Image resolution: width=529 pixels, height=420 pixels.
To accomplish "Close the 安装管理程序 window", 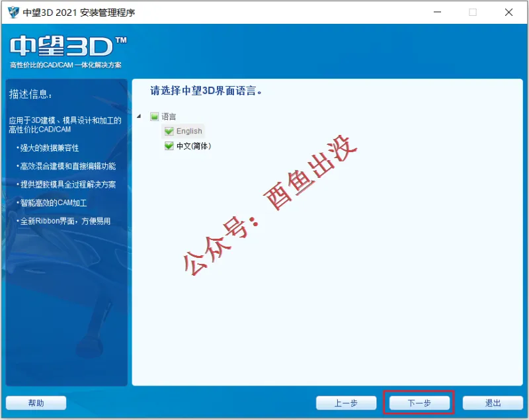I will 509,12.
